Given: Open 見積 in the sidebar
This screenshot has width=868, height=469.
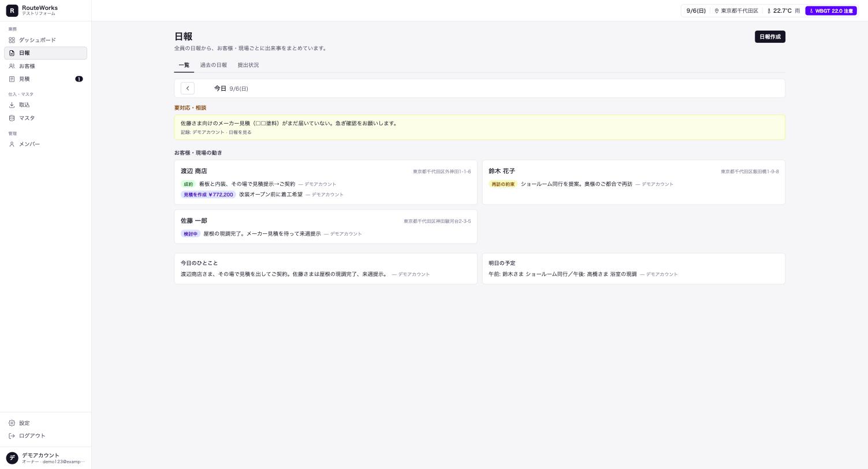Looking at the screenshot, I should pyautogui.click(x=46, y=79).
